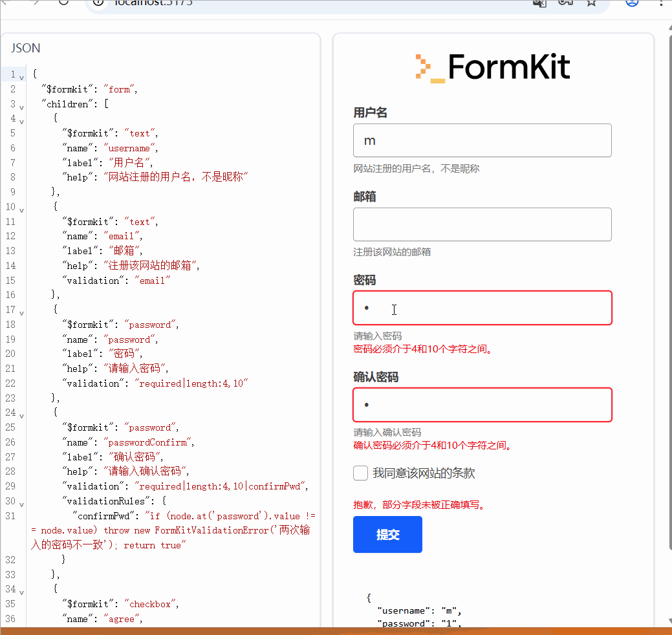The height and width of the screenshot is (635, 672).
Task: Click help text 注册该网站的邮箱
Action: point(392,252)
